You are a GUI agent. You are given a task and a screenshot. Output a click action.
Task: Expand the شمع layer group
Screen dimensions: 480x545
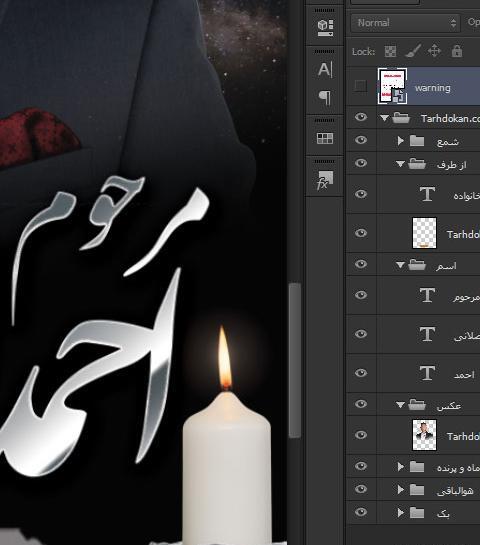click(400, 141)
